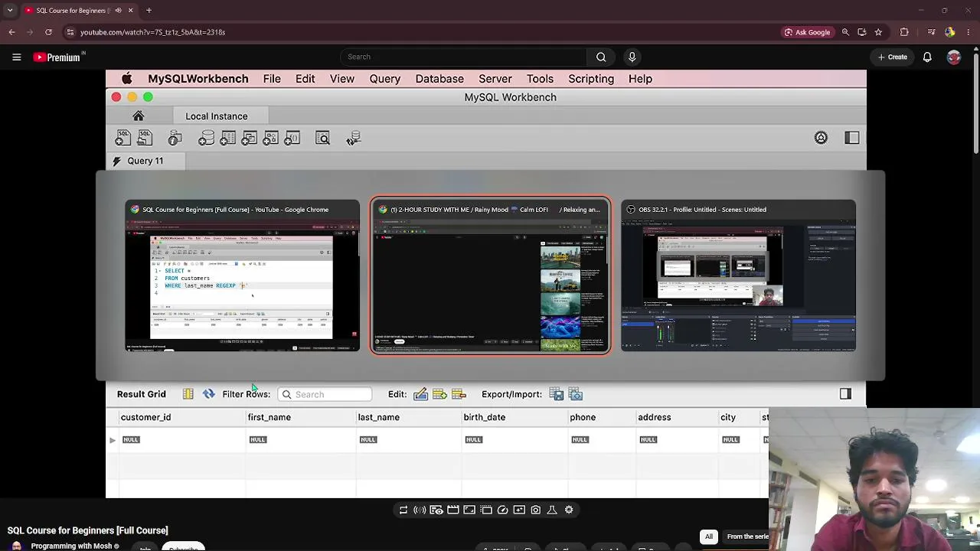The image size is (980, 551).
Task: Click the Apple menu logo
Action: [127, 79]
